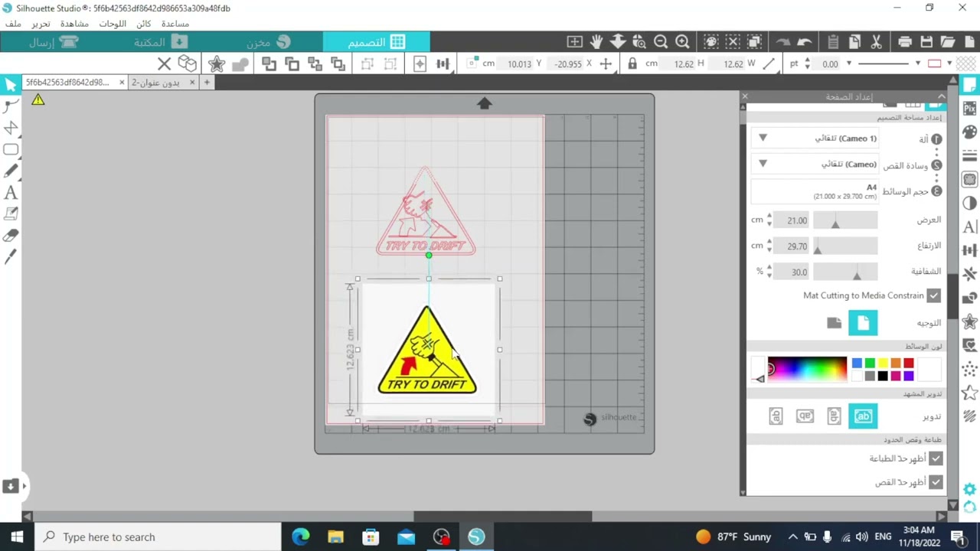
Task: Select the بدون عنوان-2 document tab
Action: tap(155, 82)
